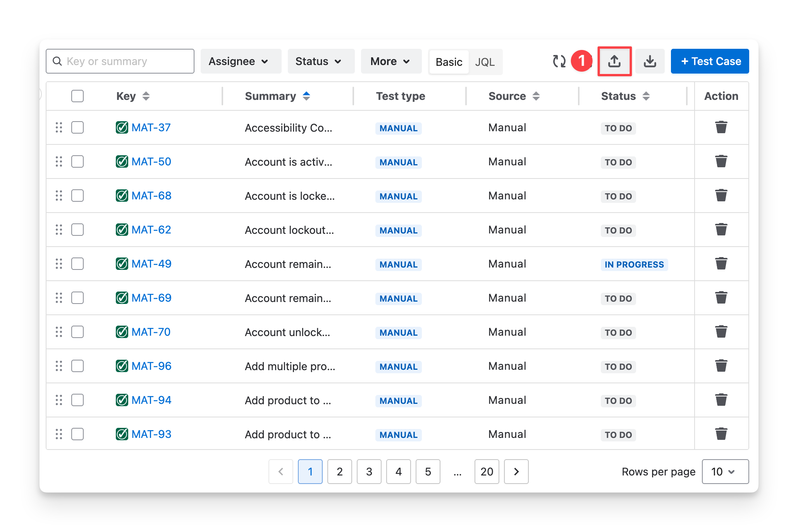Delete test case MAT-62

tap(721, 229)
